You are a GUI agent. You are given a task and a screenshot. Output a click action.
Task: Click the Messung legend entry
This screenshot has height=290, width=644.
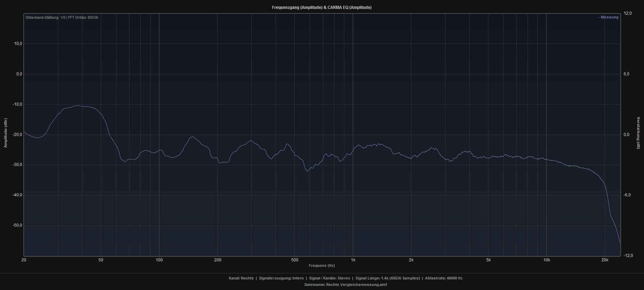pos(608,17)
